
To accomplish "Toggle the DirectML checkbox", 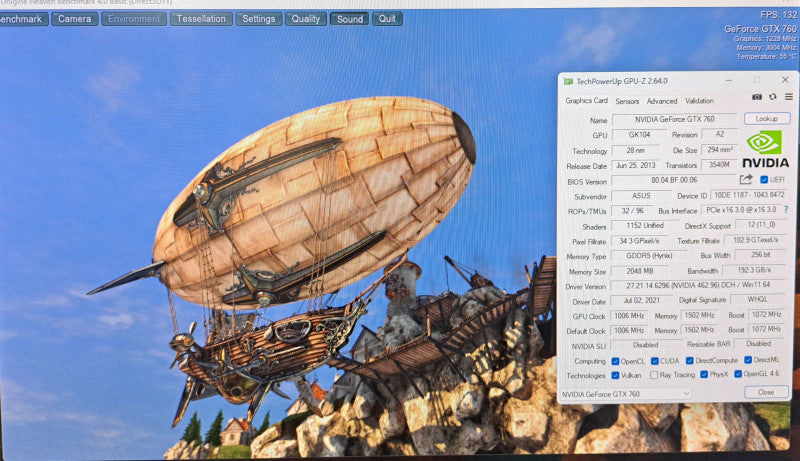I will 748,360.
